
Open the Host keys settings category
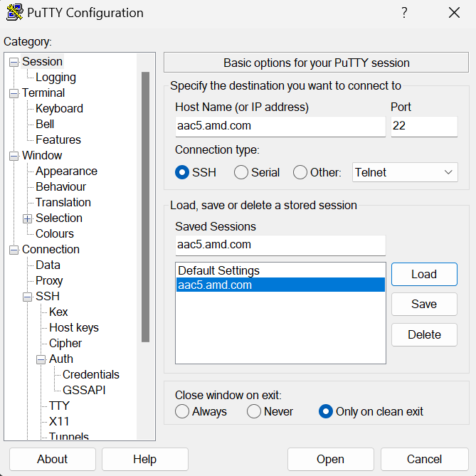click(74, 327)
